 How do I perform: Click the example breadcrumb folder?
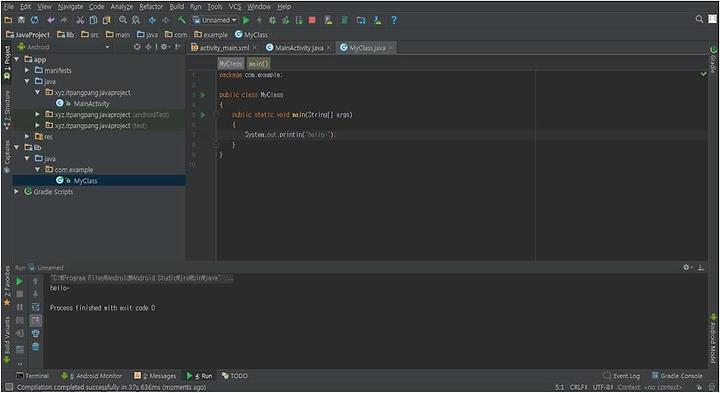[211, 34]
